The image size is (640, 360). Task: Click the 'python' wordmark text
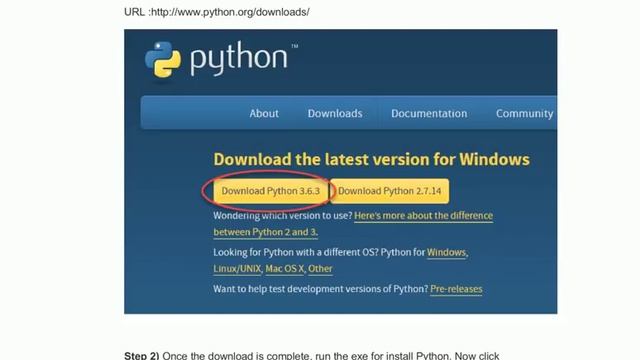[239, 58]
